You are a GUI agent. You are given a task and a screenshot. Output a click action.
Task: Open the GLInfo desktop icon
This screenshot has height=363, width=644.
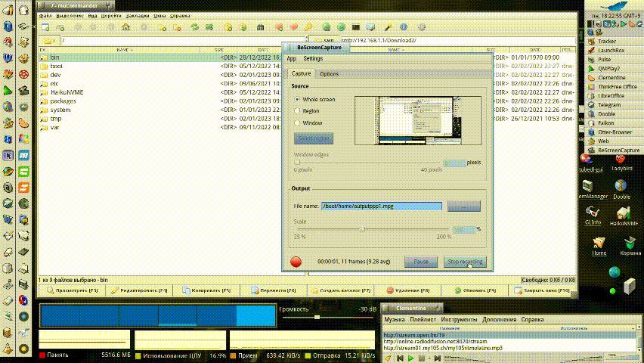tap(593, 213)
